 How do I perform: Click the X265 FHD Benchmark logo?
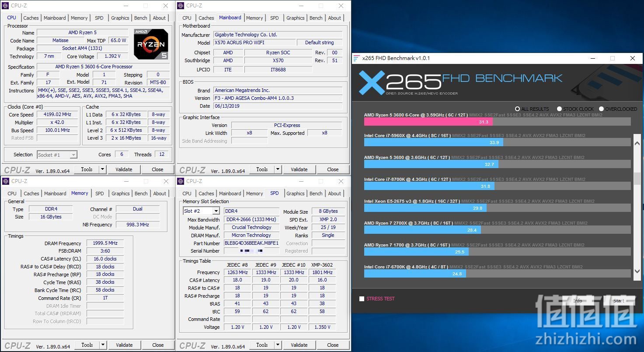(460, 82)
